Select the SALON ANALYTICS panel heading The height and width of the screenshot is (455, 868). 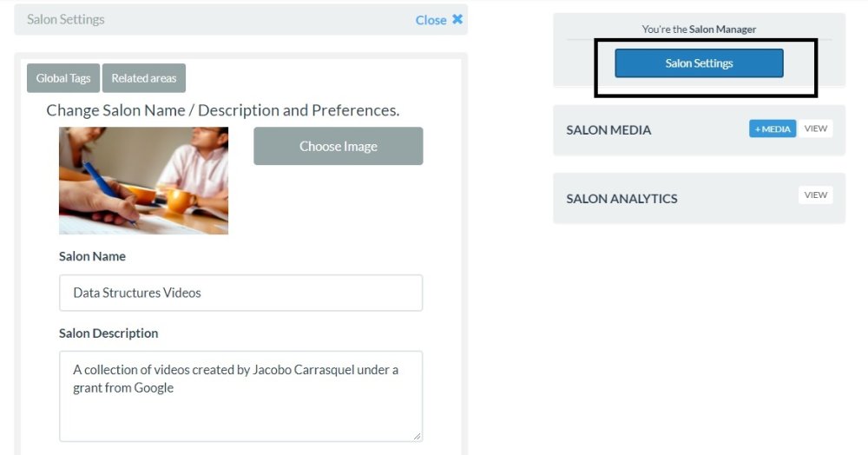coord(621,199)
